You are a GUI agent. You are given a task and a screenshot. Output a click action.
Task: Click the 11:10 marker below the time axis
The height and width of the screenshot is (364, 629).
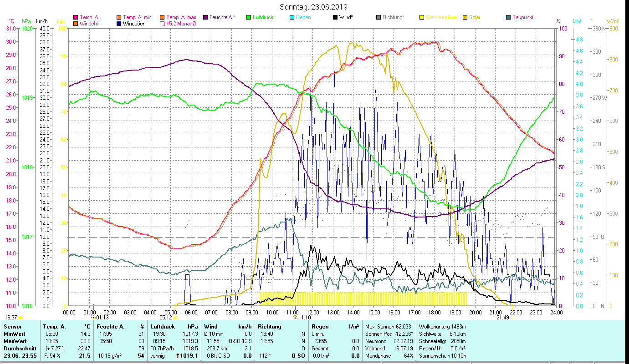[303, 318]
